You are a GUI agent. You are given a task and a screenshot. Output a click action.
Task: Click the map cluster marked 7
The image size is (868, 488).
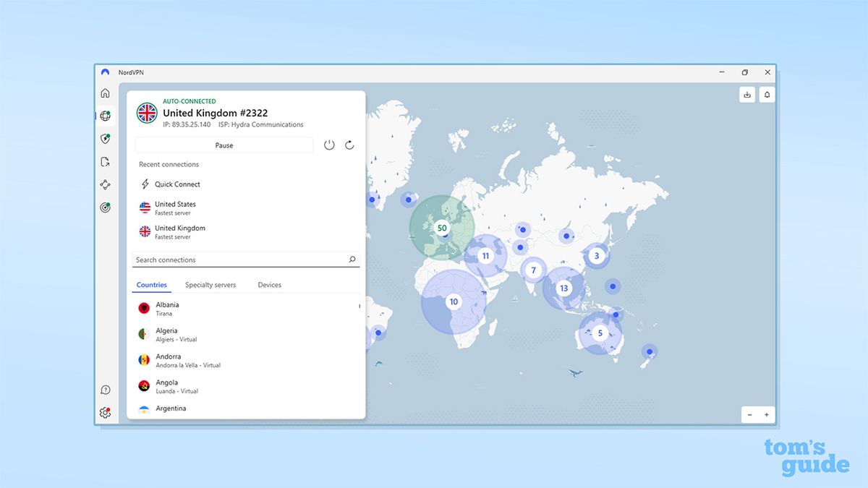tap(534, 270)
